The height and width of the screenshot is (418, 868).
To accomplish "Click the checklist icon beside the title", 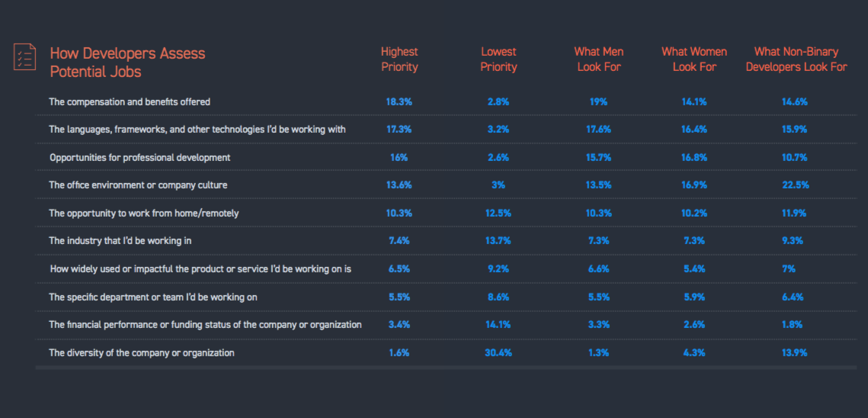I will click(24, 57).
